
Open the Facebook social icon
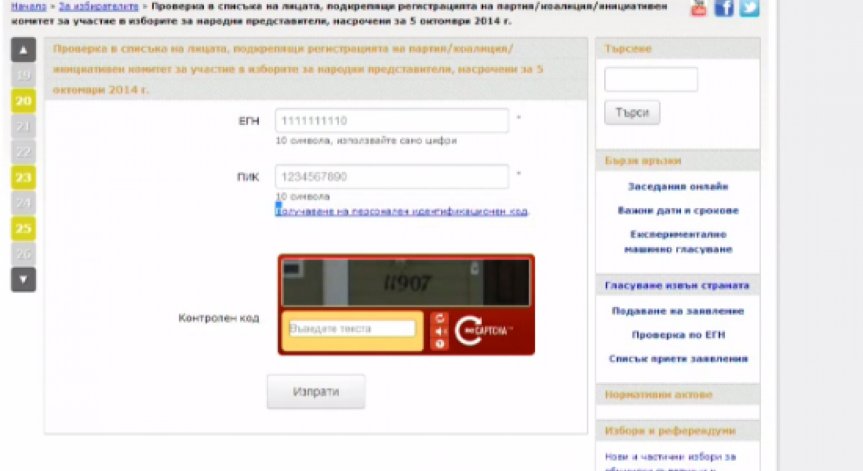(724, 8)
